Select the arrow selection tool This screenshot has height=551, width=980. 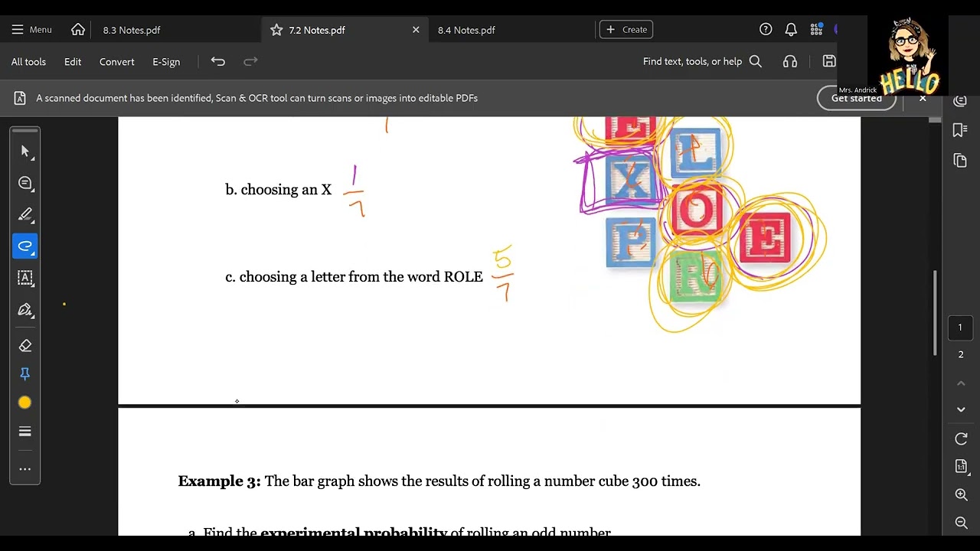[x=25, y=152]
